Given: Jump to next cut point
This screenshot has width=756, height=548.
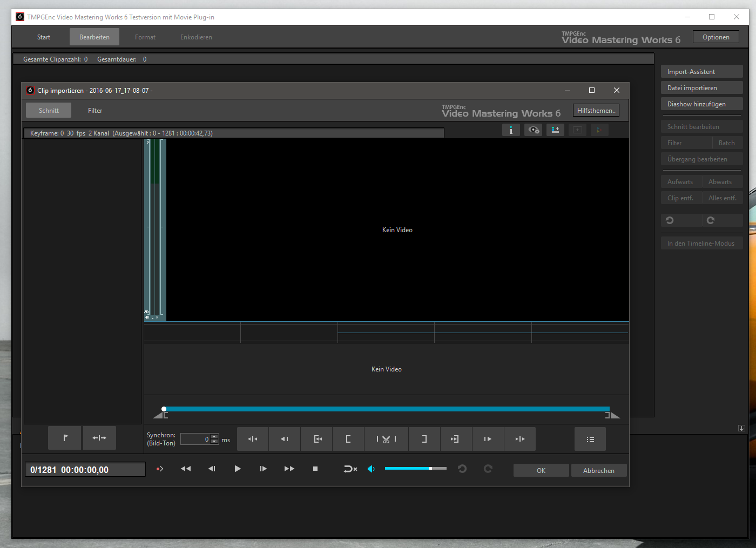Looking at the screenshot, I should coord(519,439).
